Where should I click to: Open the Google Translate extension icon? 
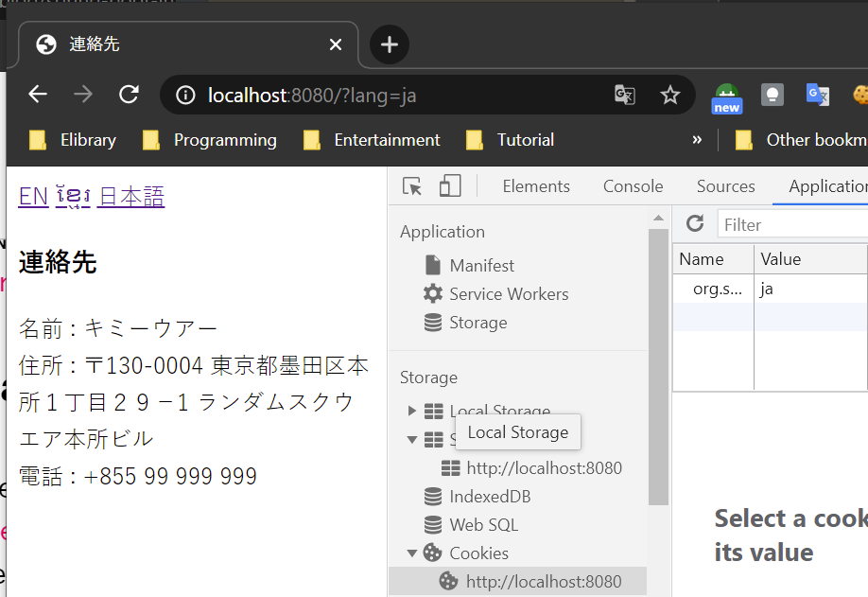[817, 95]
